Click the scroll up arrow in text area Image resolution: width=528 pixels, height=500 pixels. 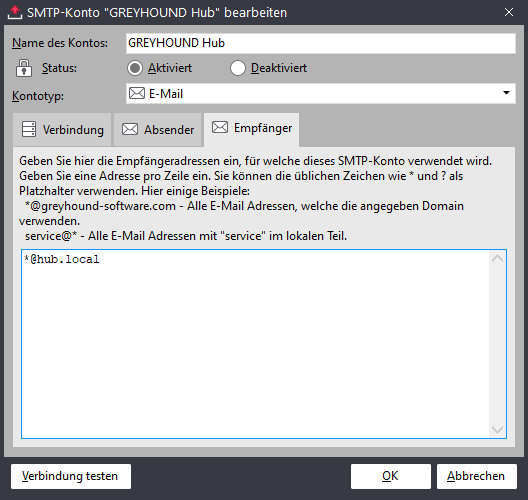coord(497,258)
